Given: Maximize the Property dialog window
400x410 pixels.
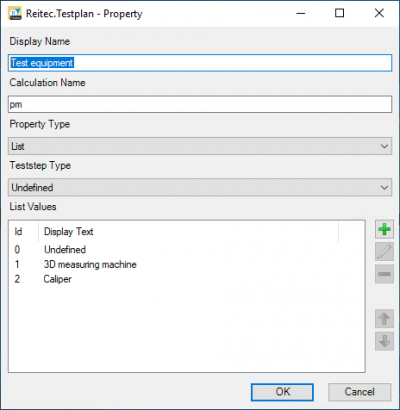Looking at the screenshot, I should (340, 13).
